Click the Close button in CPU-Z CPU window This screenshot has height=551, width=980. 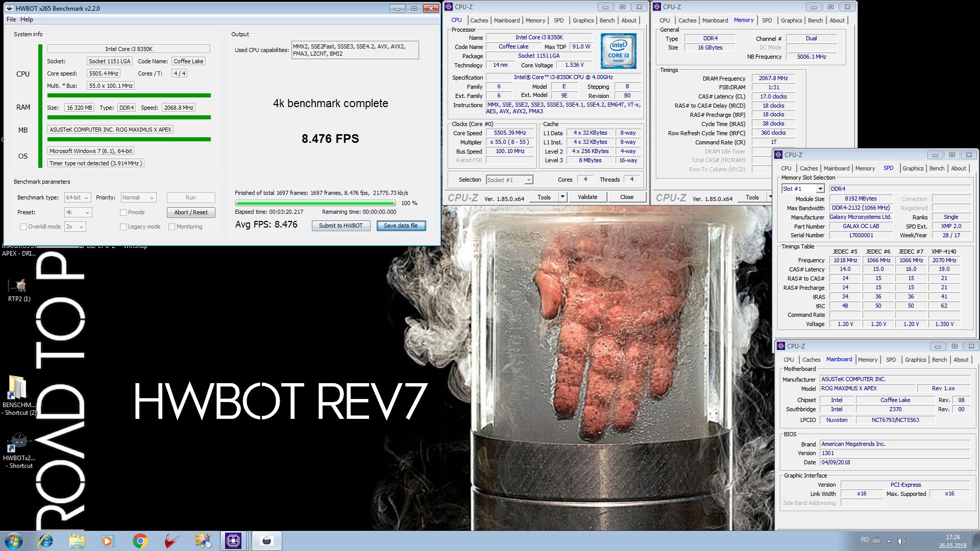click(x=627, y=197)
